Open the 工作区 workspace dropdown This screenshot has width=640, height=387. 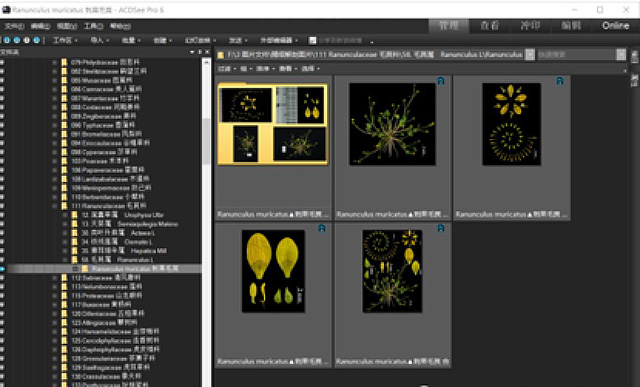(x=65, y=40)
